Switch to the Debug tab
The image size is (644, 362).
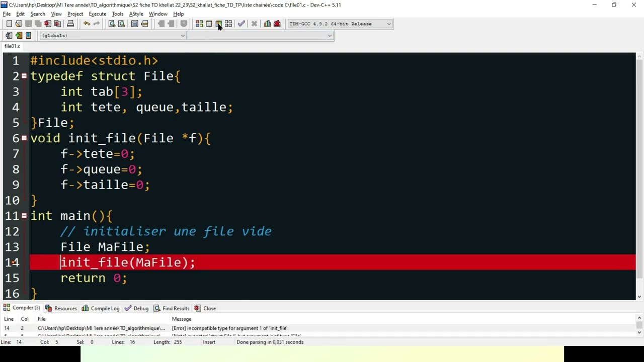(136, 308)
